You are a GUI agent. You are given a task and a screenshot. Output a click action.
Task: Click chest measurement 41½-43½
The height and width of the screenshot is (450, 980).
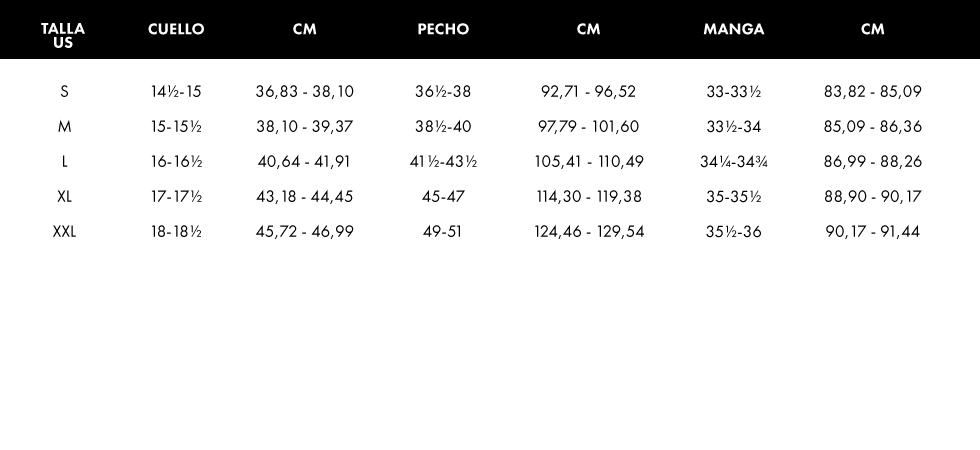(x=443, y=162)
